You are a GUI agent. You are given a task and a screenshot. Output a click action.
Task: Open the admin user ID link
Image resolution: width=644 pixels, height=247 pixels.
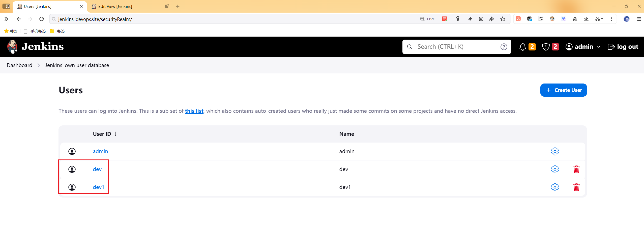[x=100, y=151]
